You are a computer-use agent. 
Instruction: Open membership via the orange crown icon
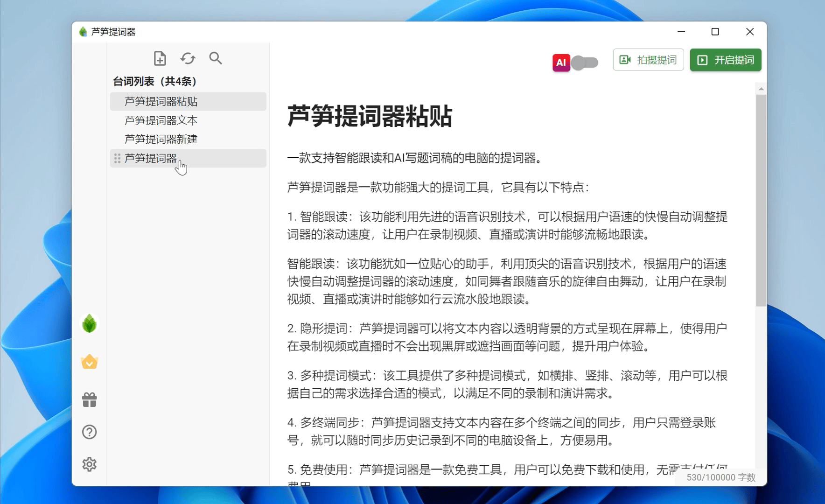[x=89, y=362]
